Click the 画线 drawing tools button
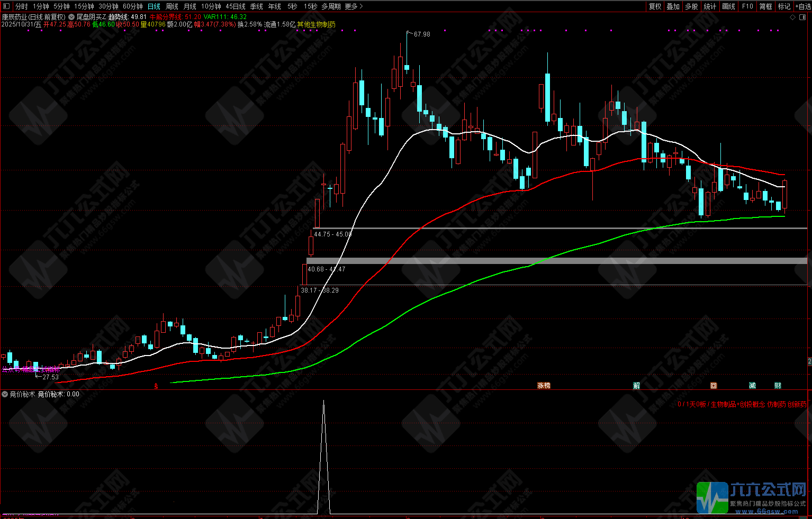Image resolution: width=812 pixels, height=519 pixels. point(729,6)
